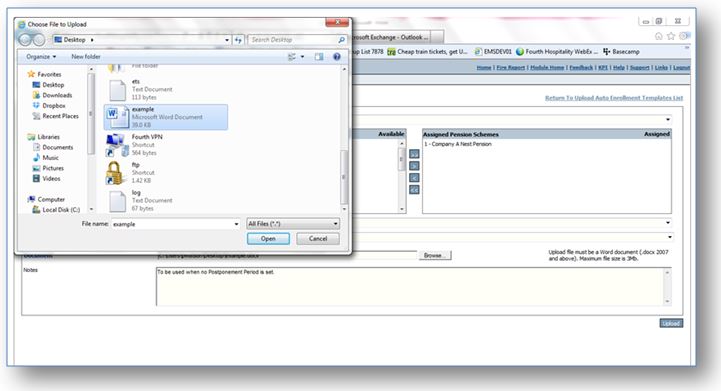
Task: Select the Fourth VPN shortcut file
Action: (x=133, y=144)
